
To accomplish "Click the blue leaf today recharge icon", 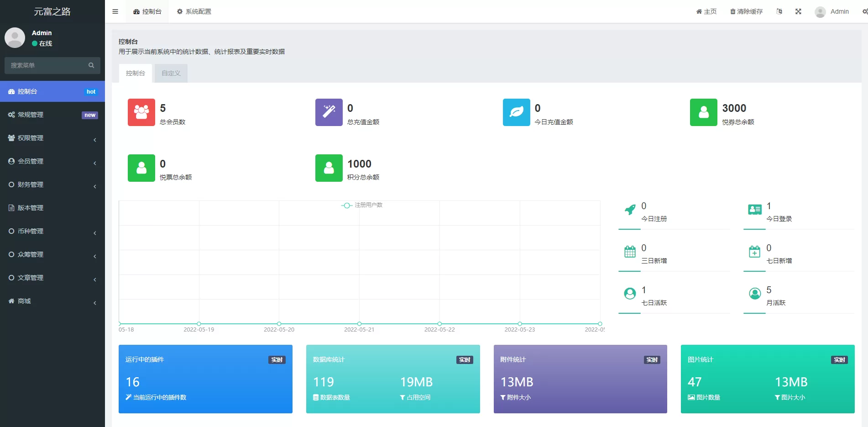I will 516,112.
